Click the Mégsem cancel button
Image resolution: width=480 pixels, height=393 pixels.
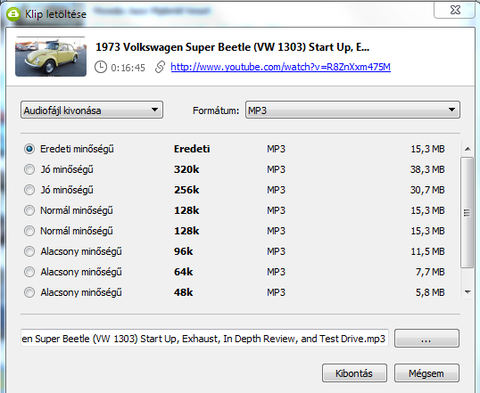pos(427,373)
